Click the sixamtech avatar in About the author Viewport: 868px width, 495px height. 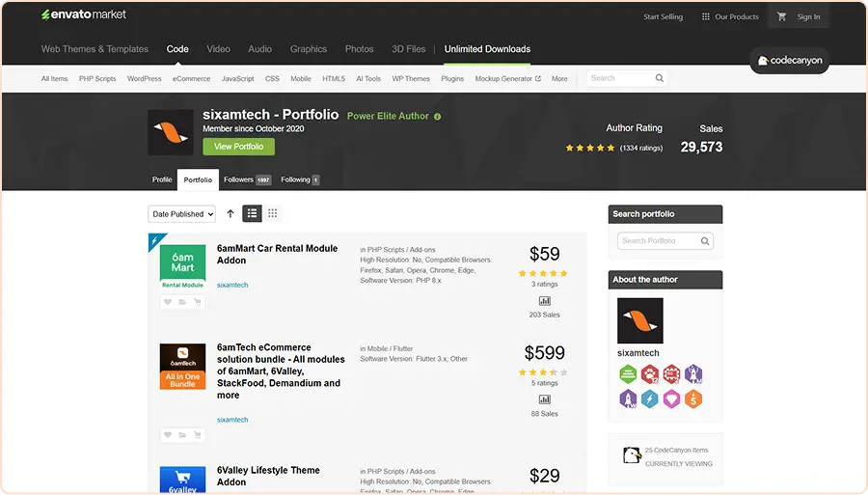[x=640, y=320]
